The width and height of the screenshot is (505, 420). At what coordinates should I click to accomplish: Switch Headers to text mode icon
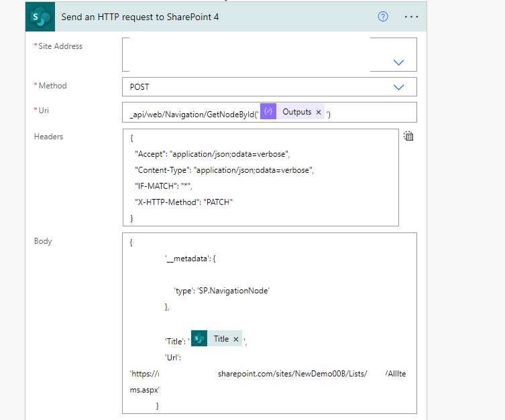tap(408, 137)
